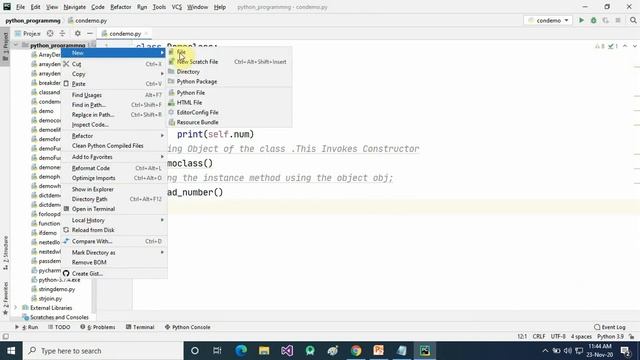The height and width of the screenshot is (360, 640).
Task: Open the Python Console tab
Action: pos(187,327)
